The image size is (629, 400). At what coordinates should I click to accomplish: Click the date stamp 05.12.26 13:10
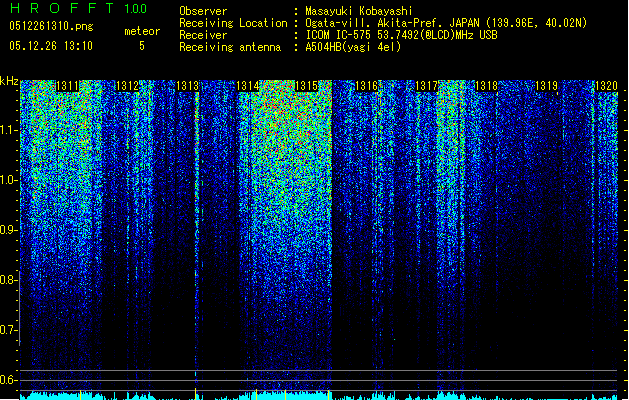point(51,46)
